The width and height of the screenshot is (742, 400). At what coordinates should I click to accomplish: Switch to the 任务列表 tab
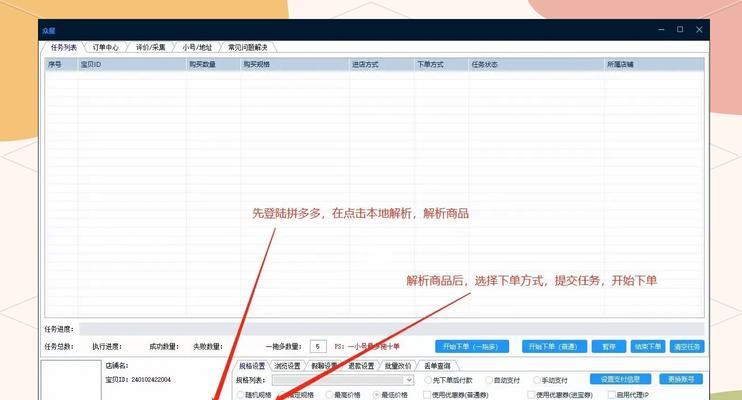pyautogui.click(x=63, y=47)
